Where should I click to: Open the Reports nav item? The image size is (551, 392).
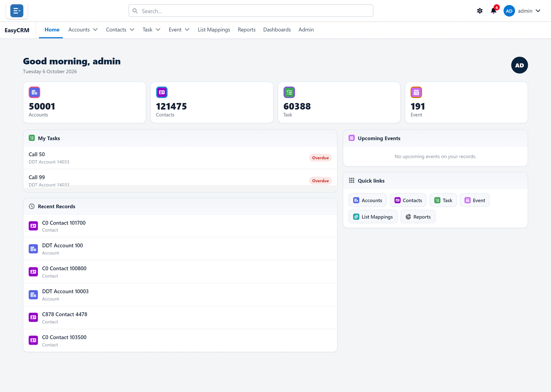coord(247,30)
